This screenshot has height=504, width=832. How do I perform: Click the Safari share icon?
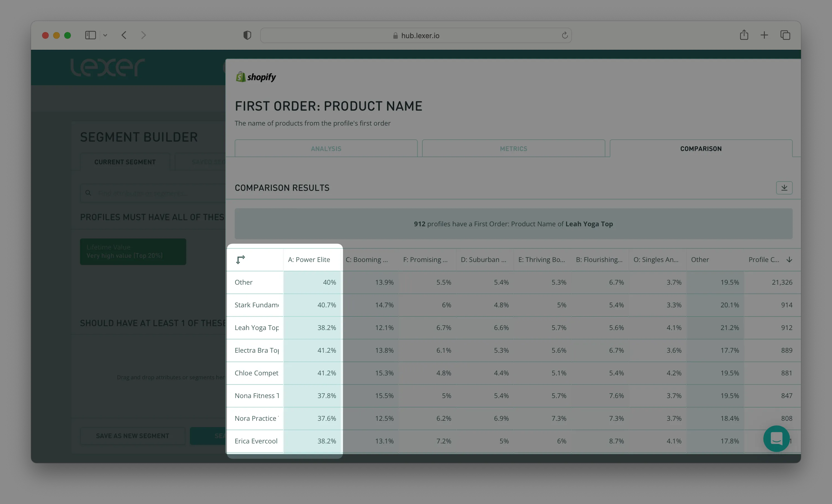coord(744,35)
